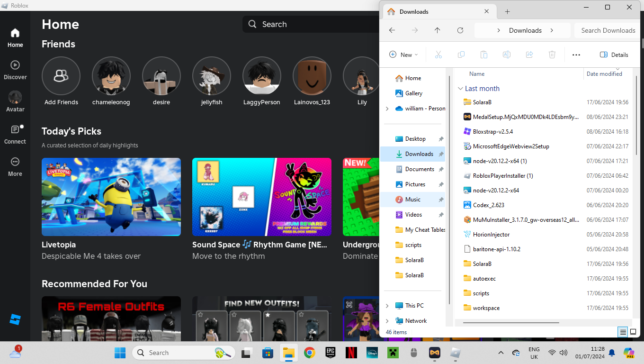Open the notifications bell in system tray
Viewport: 644px width, 364px height.
[x=612, y=353]
